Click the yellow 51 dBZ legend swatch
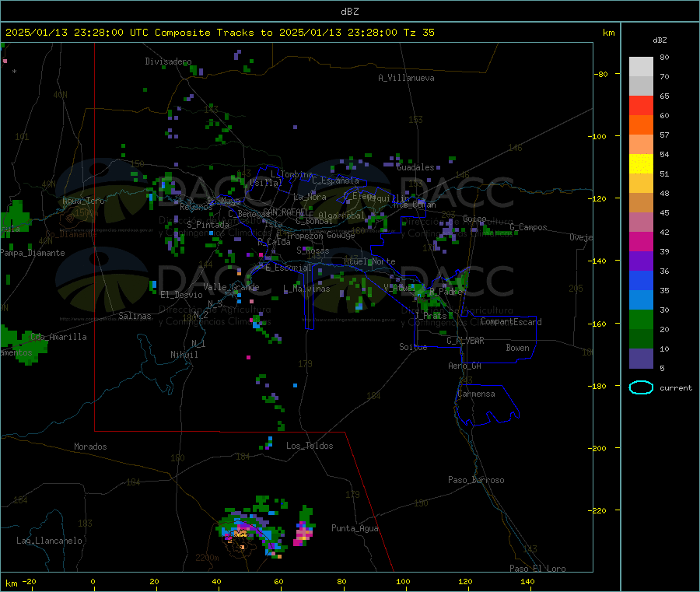 pyautogui.click(x=641, y=164)
